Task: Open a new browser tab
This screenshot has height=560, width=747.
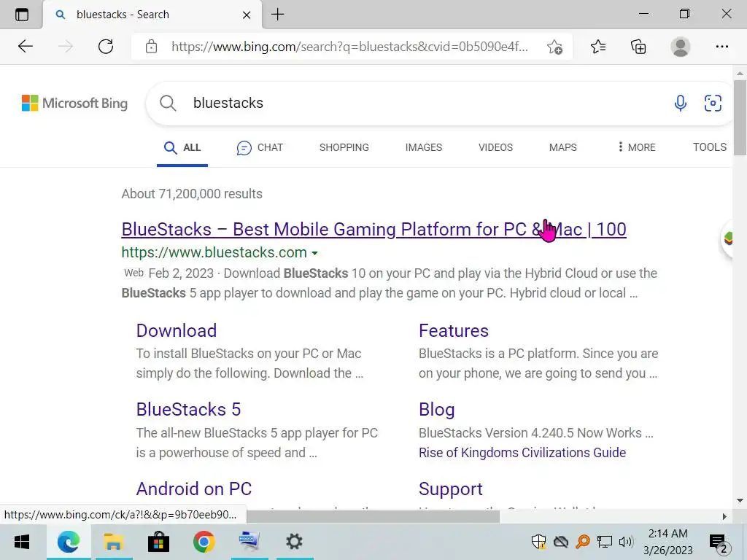Action: pos(278,15)
